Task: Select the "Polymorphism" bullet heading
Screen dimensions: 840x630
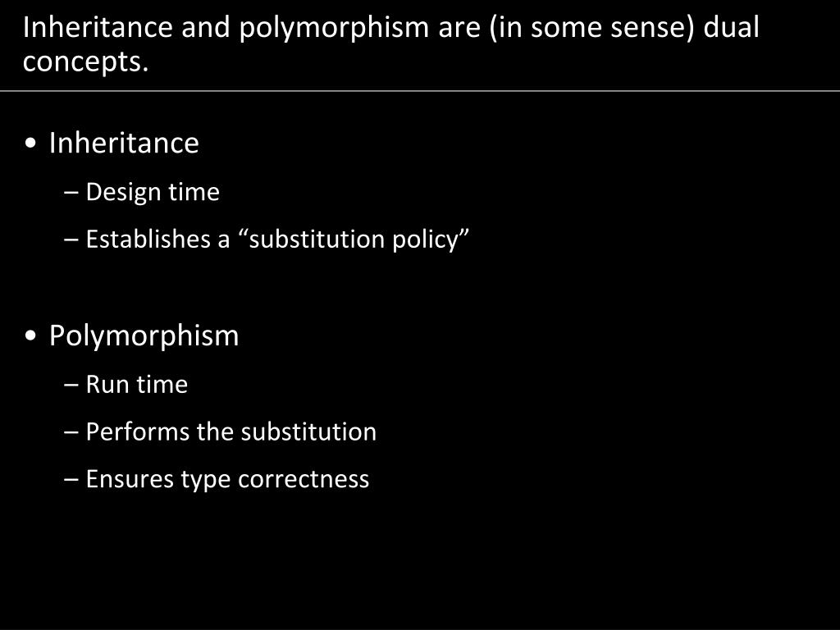Action: [144, 336]
